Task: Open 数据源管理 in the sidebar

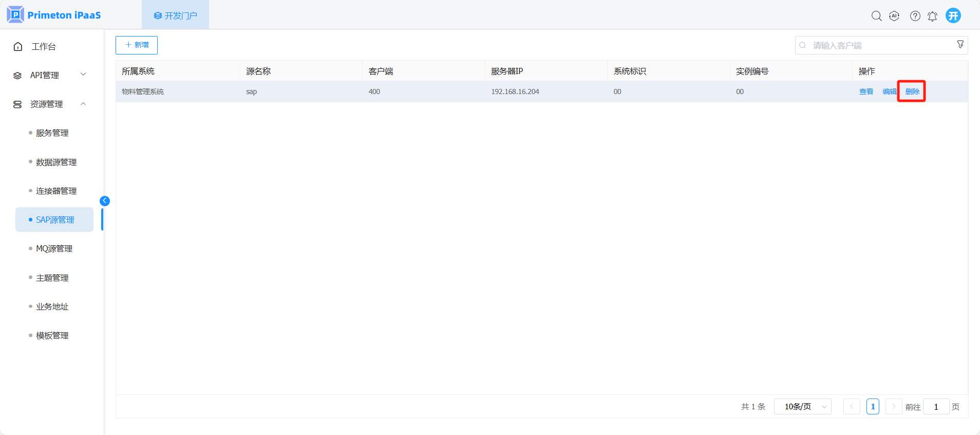Action: click(x=56, y=162)
